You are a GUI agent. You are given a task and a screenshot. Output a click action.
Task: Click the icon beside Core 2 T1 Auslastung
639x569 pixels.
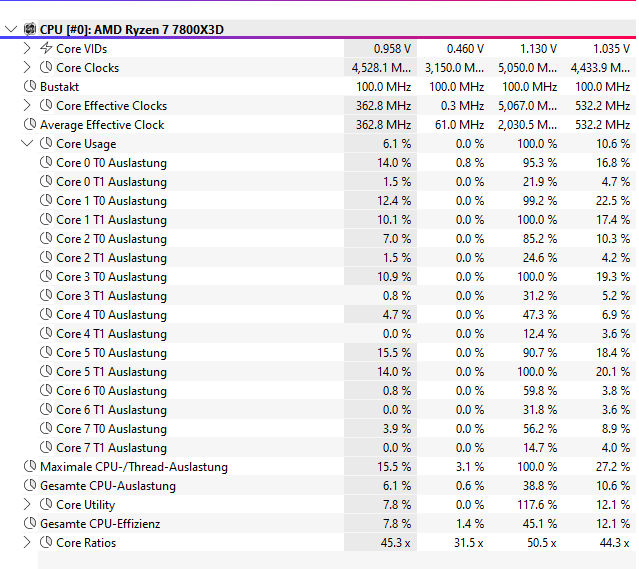tap(46, 257)
